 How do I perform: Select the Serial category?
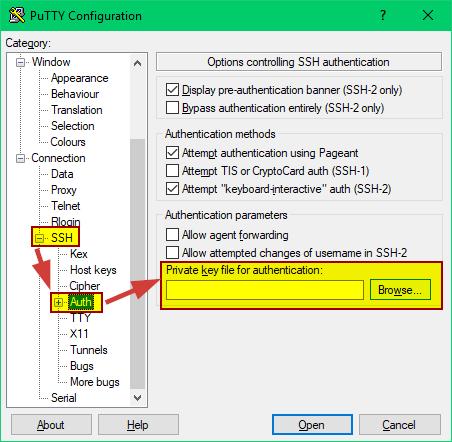64,398
